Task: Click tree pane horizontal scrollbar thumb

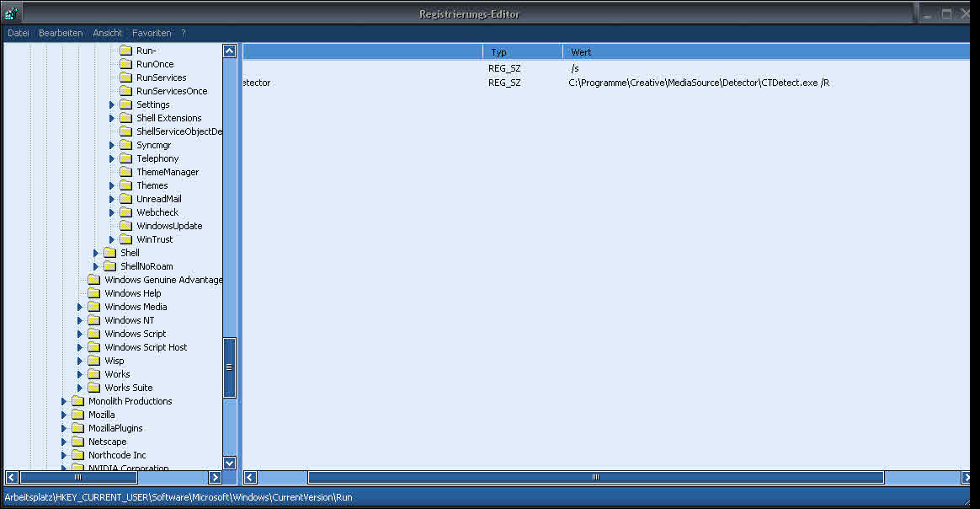Action: [79, 478]
